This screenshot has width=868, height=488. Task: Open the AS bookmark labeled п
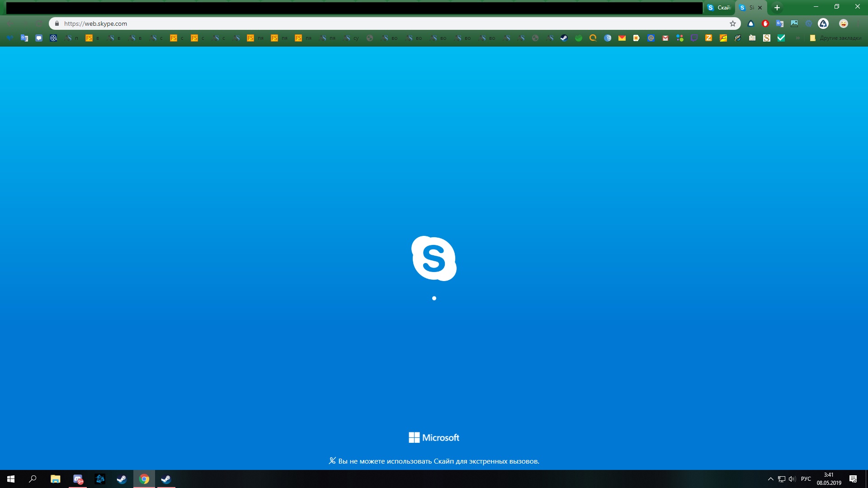72,38
